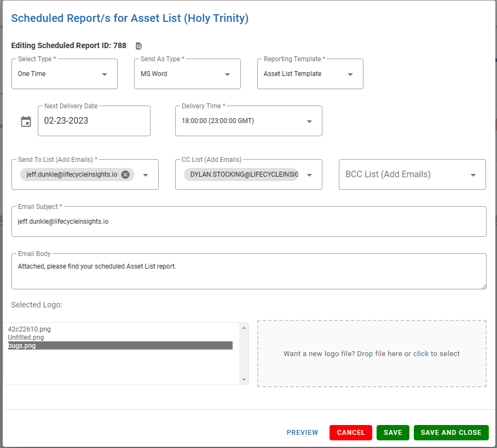Click the logo file drop zone
497x448 pixels.
pos(372,353)
